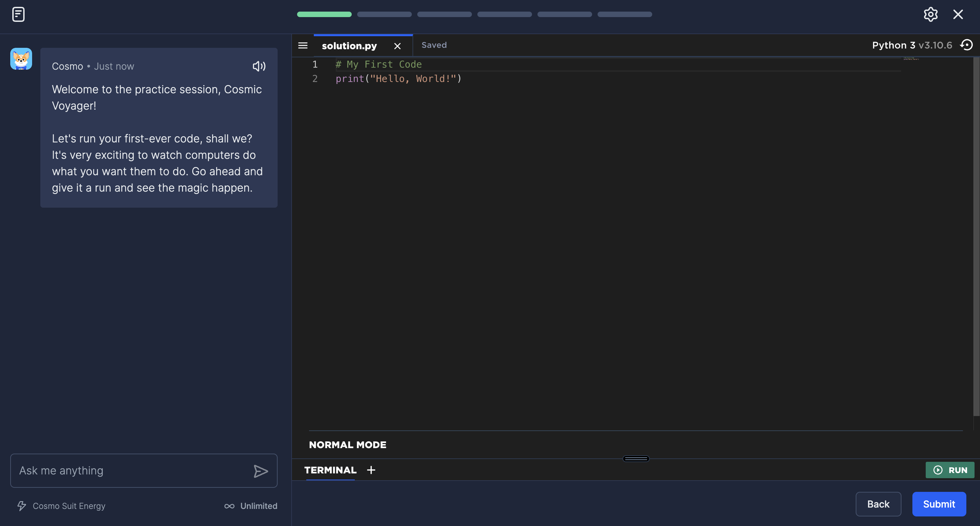Open the settings gear icon
980x526 pixels.
[x=930, y=14]
